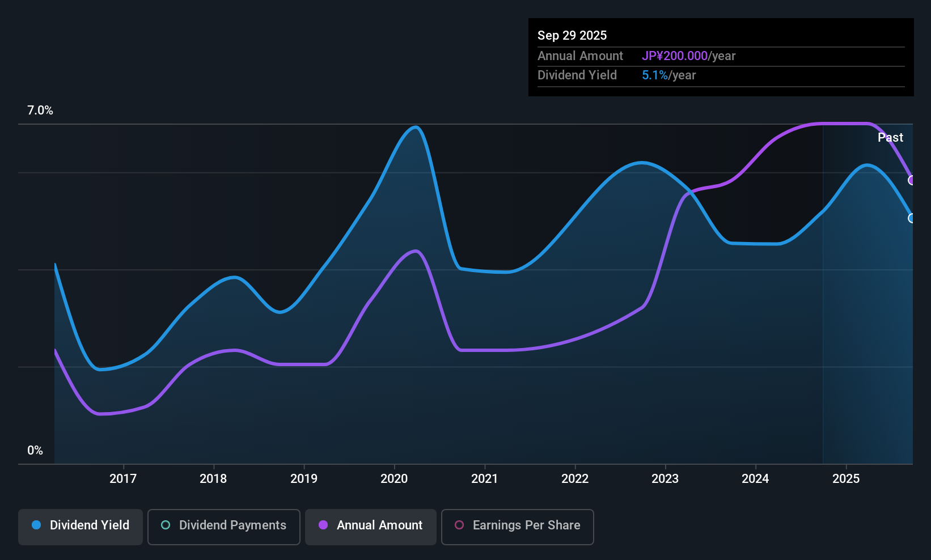Click the purple Annual Amount legend dot
This screenshot has height=560, width=931.
click(x=323, y=525)
